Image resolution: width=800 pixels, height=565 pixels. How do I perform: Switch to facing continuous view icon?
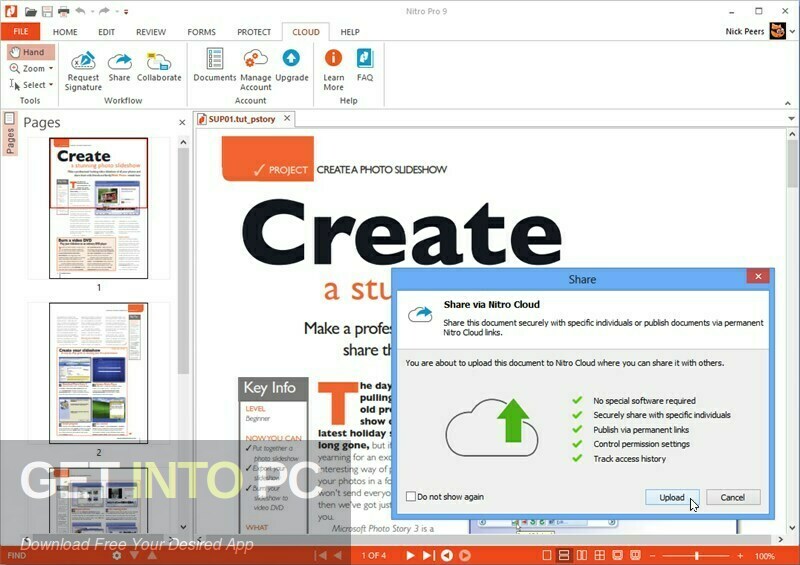tap(599, 555)
